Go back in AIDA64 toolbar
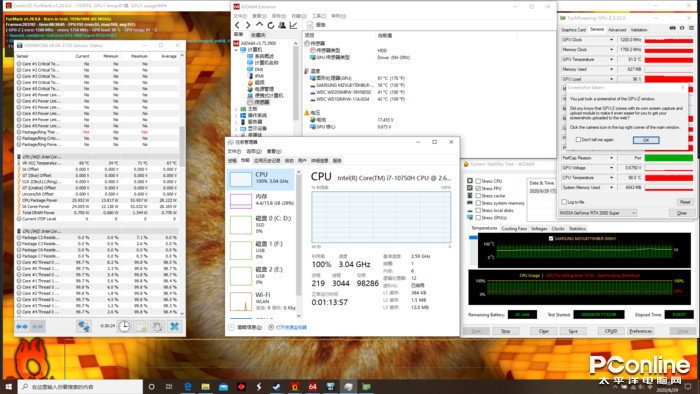Viewport: 700px width, 394px height. click(237, 25)
